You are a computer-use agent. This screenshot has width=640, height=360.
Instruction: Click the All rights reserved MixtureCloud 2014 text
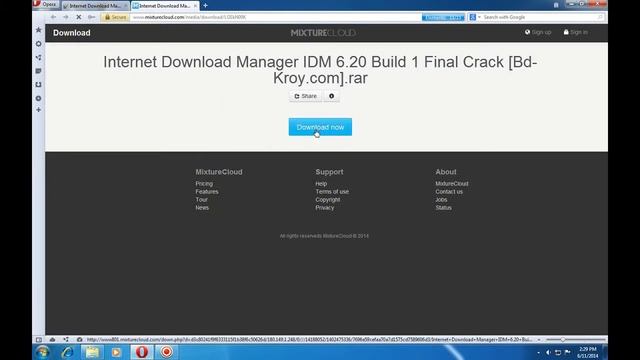click(324, 236)
